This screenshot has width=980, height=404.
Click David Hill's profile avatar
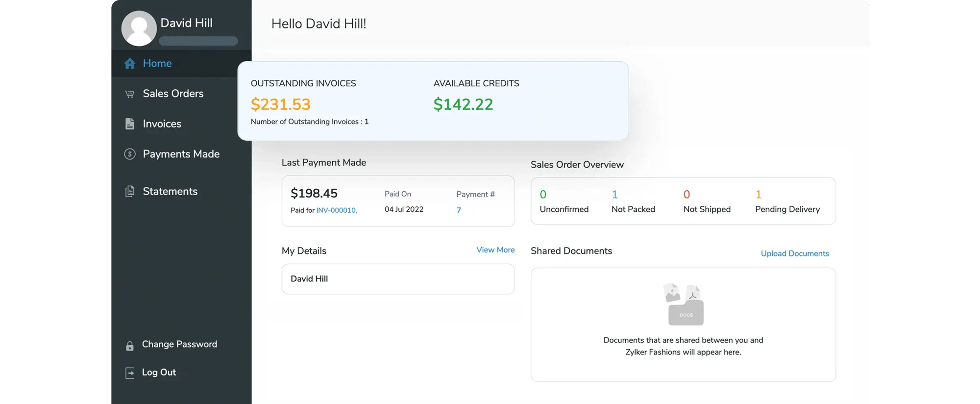pyautogui.click(x=139, y=28)
